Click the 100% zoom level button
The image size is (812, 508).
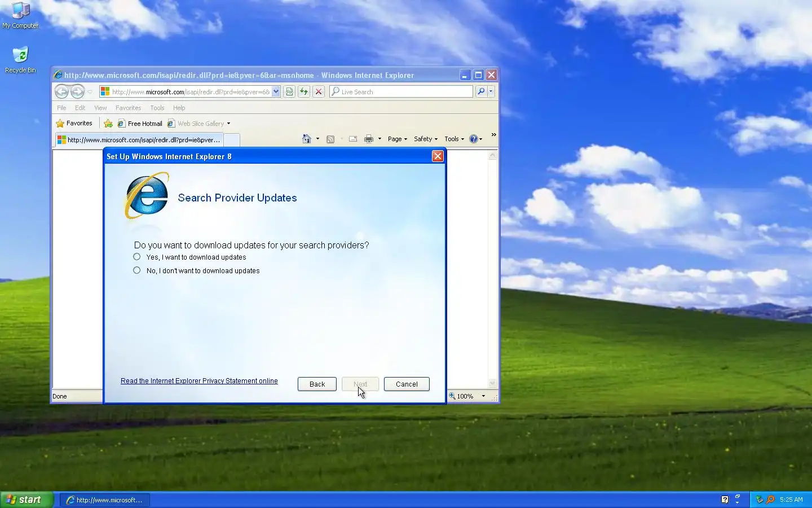(x=462, y=396)
